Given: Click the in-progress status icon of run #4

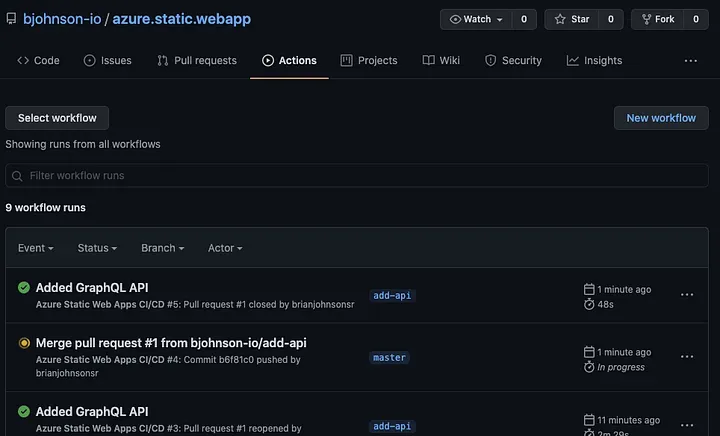Looking at the screenshot, I should [24, 343].
